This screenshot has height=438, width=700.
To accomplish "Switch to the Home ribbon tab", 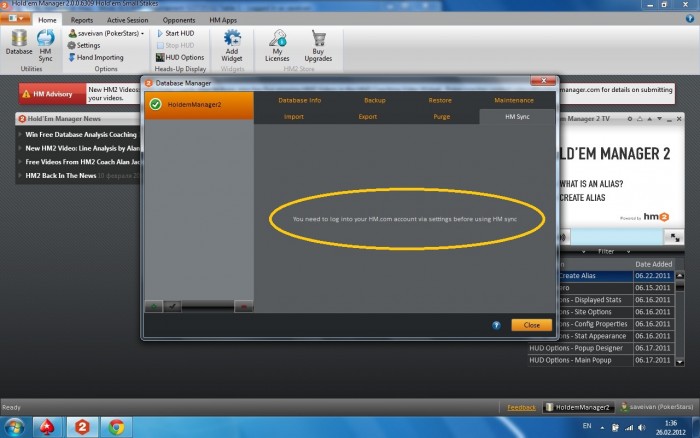I will (x=47, y=20).
